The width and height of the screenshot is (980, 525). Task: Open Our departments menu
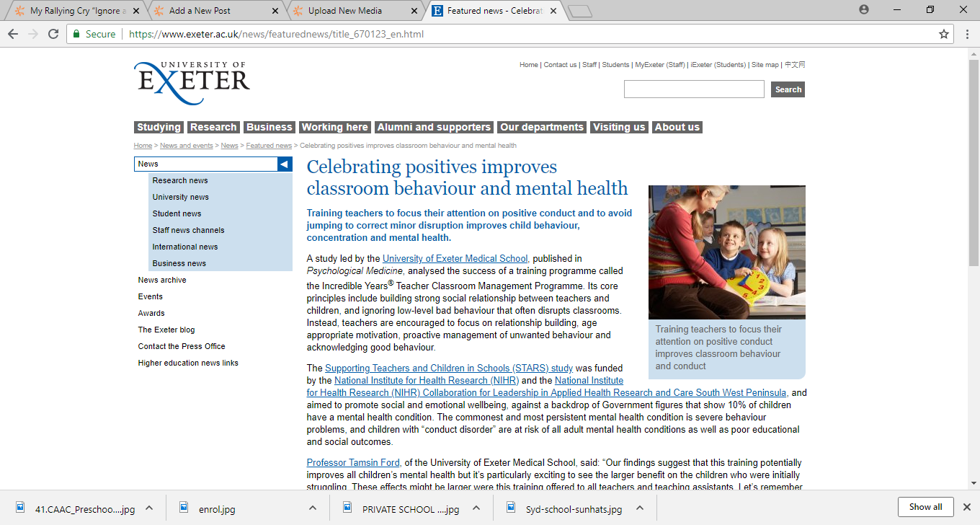tap(542, 127)
